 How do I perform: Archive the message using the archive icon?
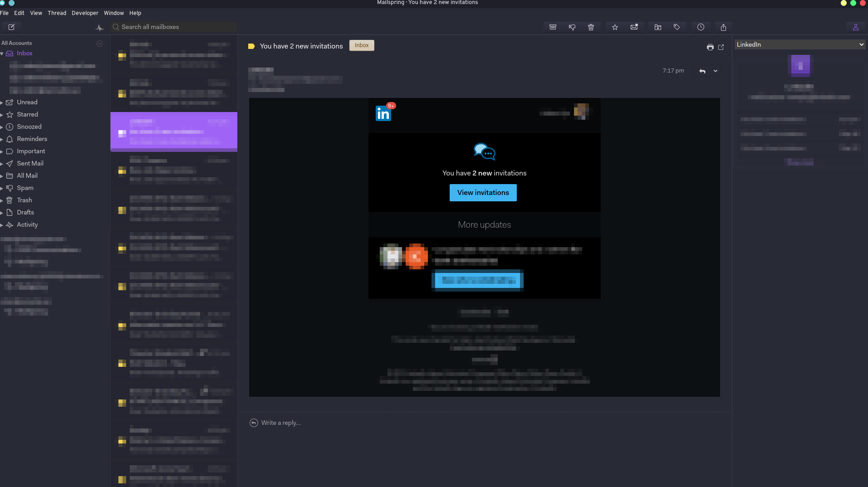click(x=552, y=27)
